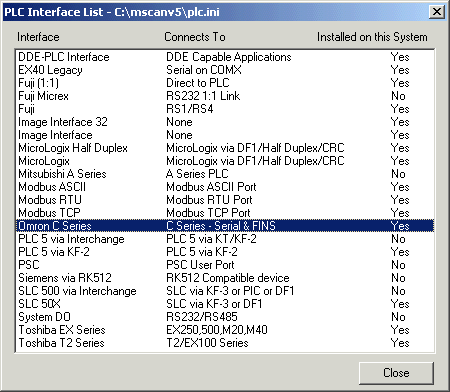Click 'PLC 5 via KT/KF-2' cell
Image resolution: width=450 pixels, height=392 pixels.
coord(211,239)
